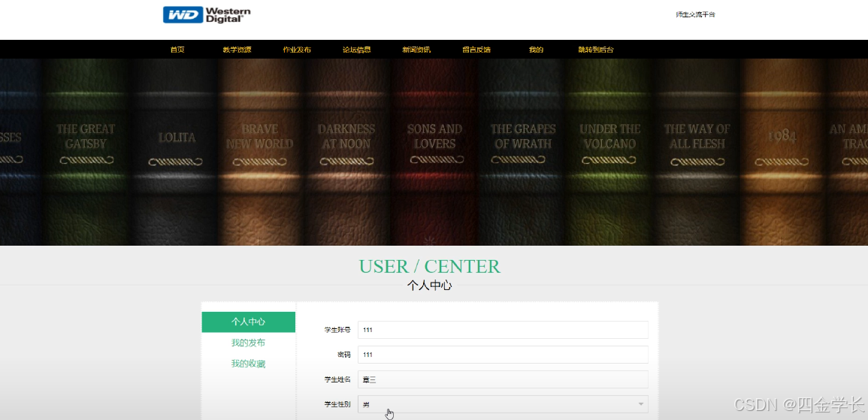
Task: Click the Grapes of Wrath book spine
Action: click(522, 153)
